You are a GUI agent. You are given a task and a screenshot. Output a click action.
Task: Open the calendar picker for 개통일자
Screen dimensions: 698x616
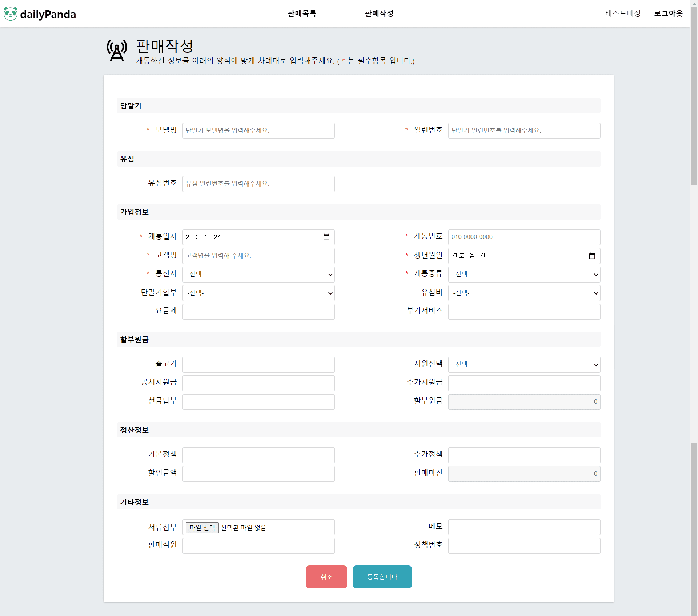click(326, 237)
